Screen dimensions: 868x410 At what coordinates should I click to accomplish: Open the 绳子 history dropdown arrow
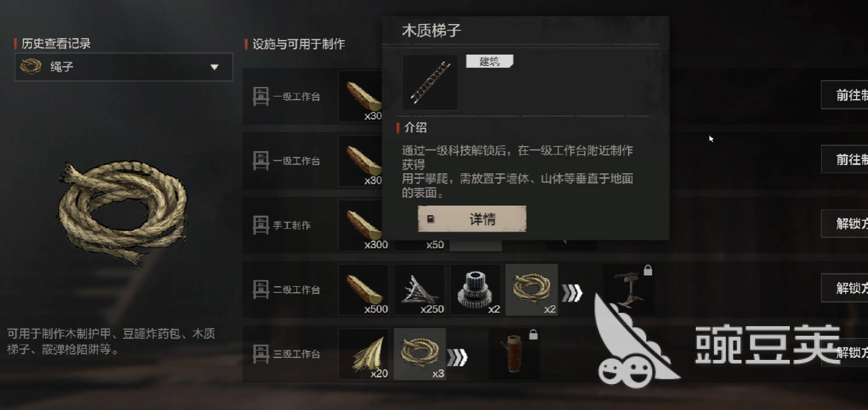(x=214, y=67)
